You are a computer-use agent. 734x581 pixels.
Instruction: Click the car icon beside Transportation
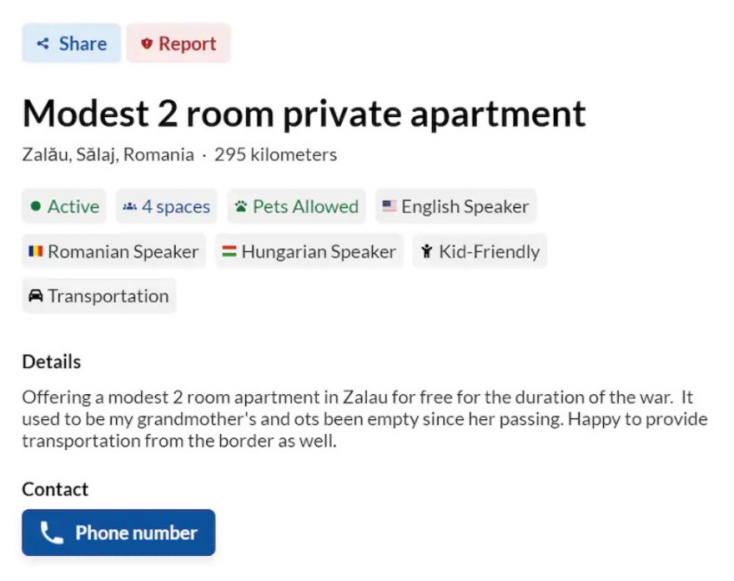tap(35, 296)
